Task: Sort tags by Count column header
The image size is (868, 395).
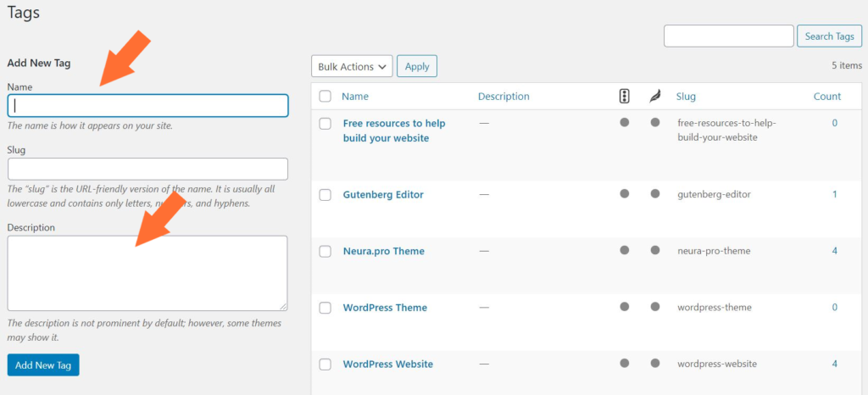Action: point(827,97)
